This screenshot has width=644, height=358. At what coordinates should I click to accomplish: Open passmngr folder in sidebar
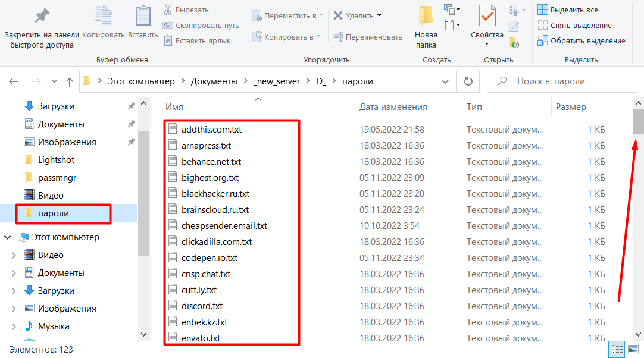point(57,178)
